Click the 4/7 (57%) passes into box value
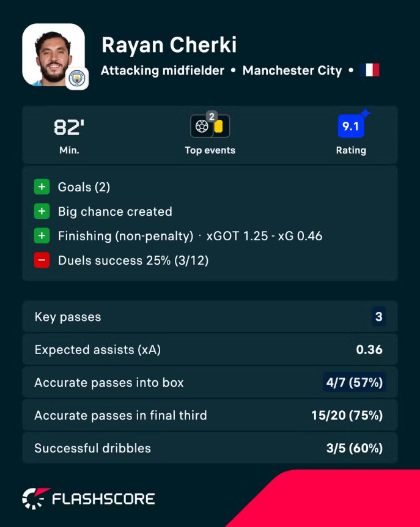The image size is (420, 527). [x=354, y=382]
